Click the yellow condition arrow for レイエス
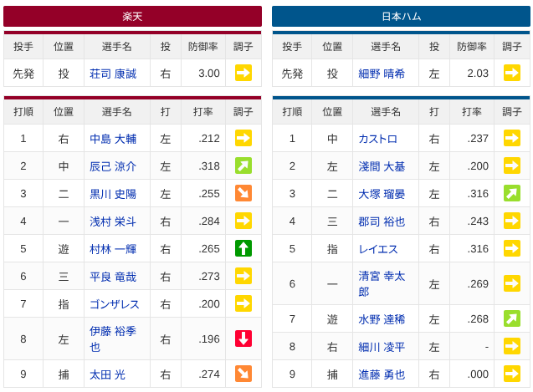 (512, 248)
